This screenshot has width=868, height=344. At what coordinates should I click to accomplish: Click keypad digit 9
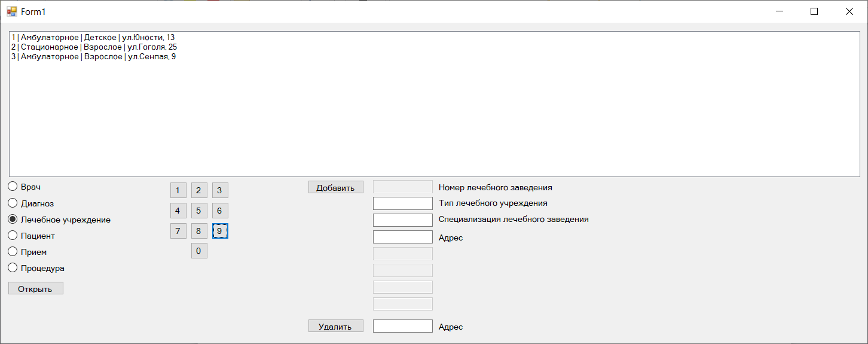click(x=220, y=231)
